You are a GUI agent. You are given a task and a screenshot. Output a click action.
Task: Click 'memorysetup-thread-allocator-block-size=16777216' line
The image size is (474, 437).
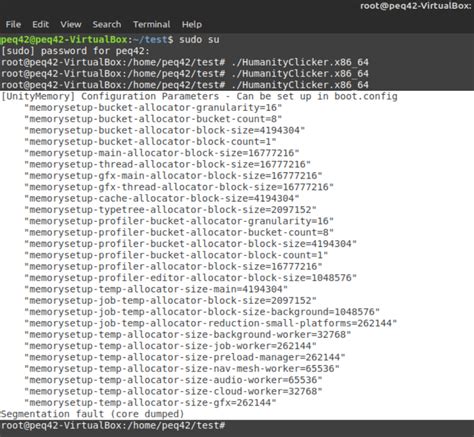click(168, 164)
